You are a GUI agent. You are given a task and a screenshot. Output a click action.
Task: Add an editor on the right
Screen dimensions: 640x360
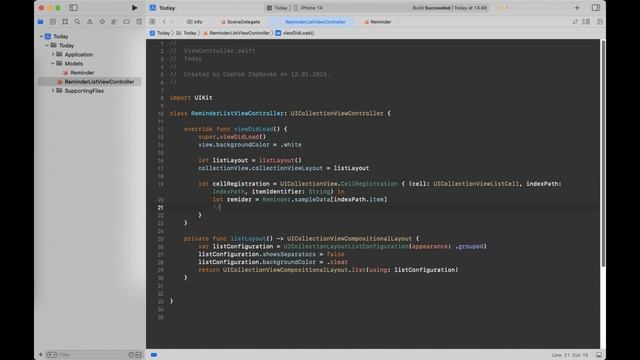[600, 22]
